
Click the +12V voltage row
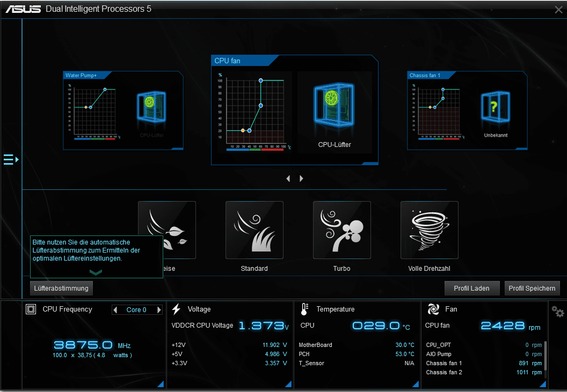click(x=229, y=345)
